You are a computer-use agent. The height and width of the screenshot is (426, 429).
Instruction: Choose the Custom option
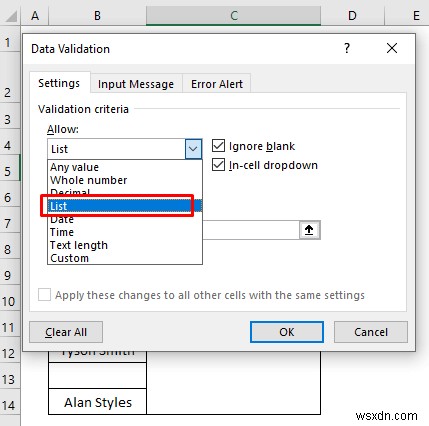tap(125, 258)
